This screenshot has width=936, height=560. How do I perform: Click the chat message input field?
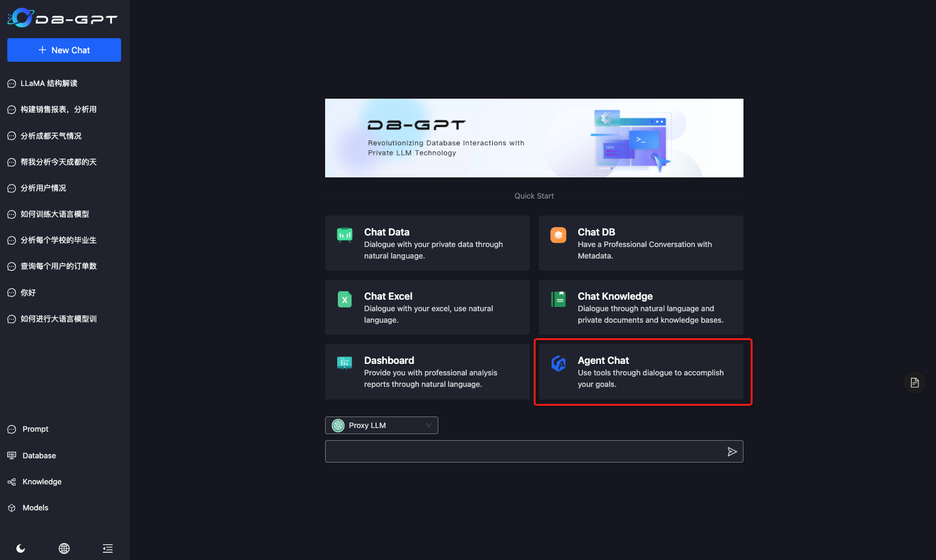(x=524, y=452)
